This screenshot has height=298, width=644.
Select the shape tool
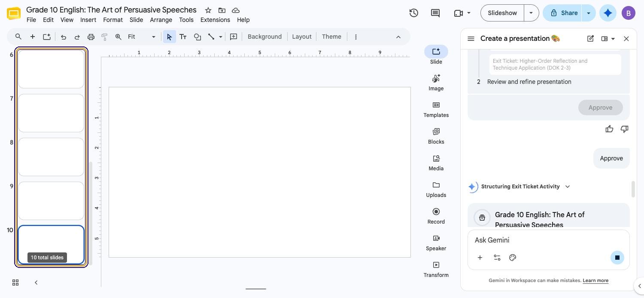pos(197,37)
